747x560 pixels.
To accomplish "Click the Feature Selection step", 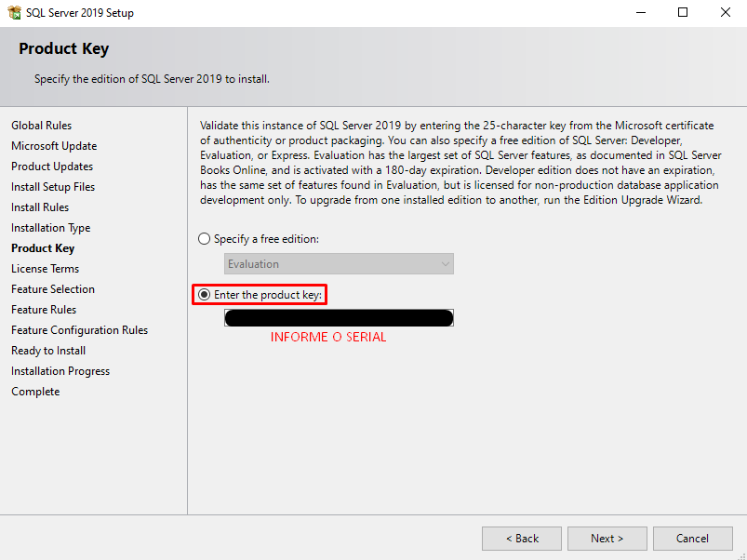I will pos(53,289).
